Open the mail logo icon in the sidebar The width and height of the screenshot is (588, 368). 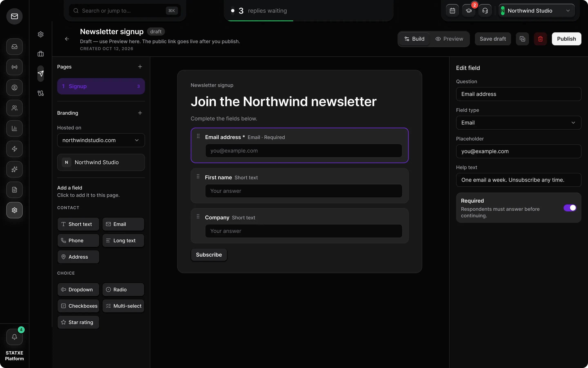[14, 16]
